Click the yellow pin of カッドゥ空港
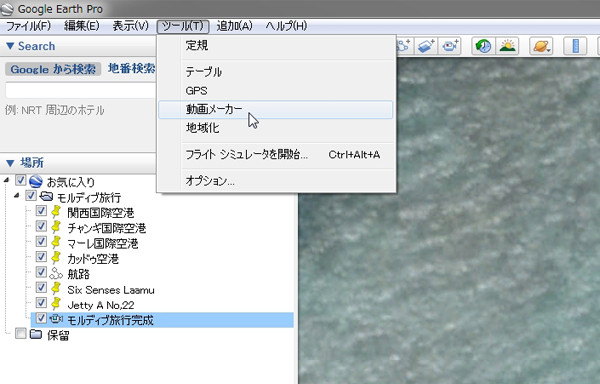 coord(56,257)
